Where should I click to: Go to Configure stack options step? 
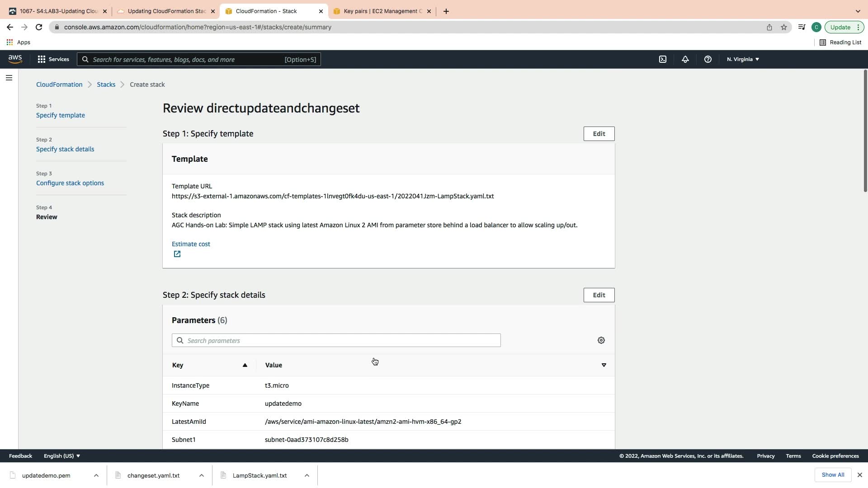pos(70,183)
